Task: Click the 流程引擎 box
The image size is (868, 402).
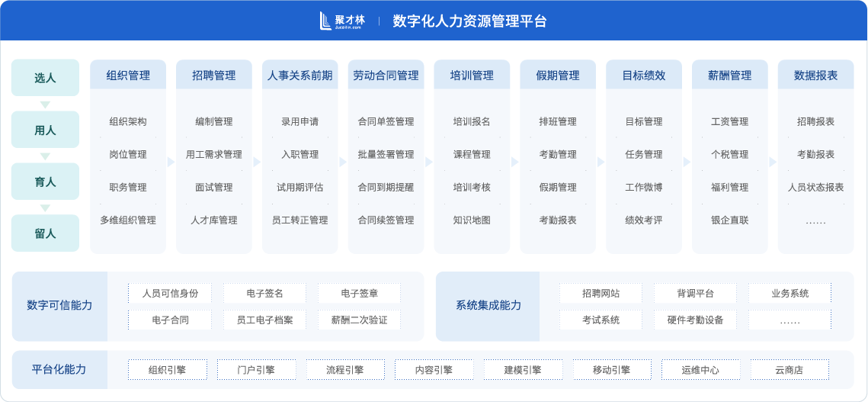Action: pos(345,370)
